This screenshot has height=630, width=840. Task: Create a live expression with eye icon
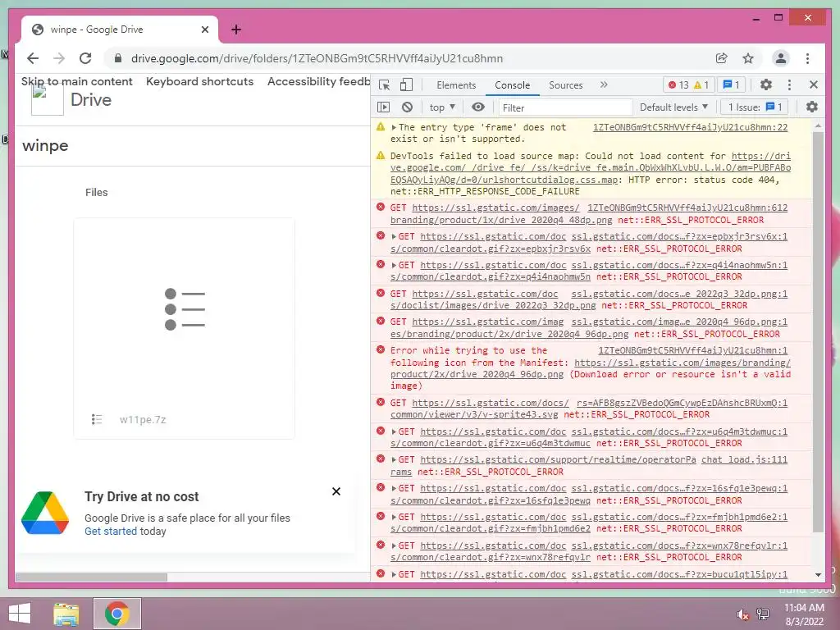478,107
